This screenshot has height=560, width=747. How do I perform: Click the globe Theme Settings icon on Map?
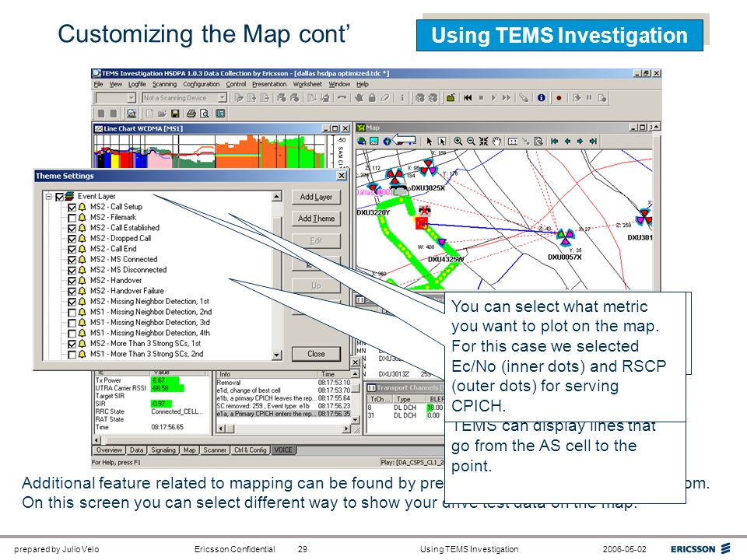tap(387, 141)
